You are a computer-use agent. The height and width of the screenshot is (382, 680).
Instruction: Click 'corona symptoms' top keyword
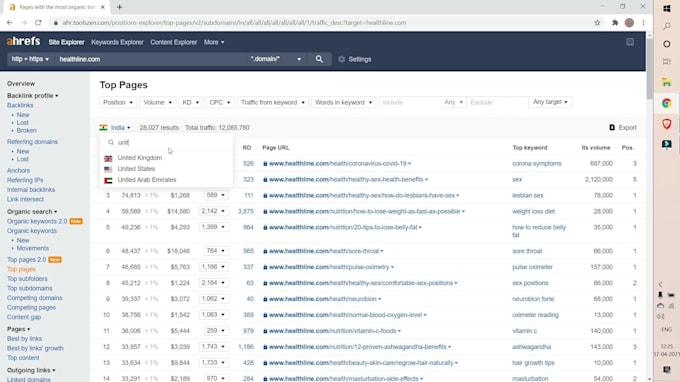536,163
